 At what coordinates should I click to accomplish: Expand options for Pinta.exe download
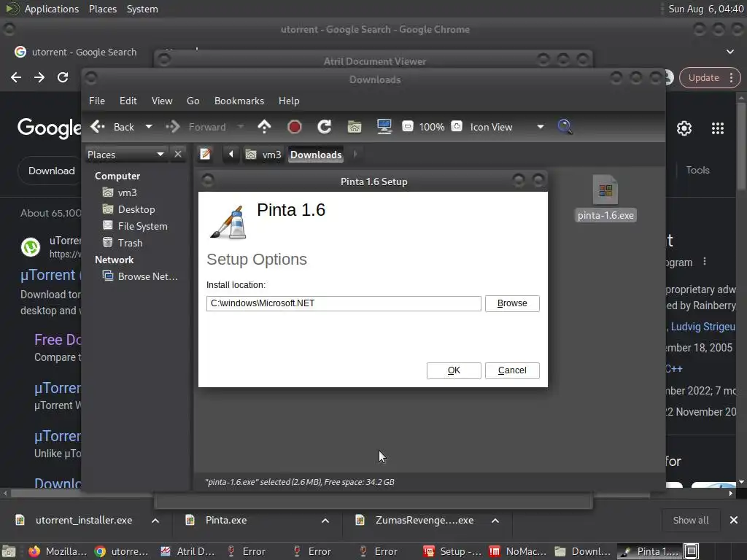point(325,521)
